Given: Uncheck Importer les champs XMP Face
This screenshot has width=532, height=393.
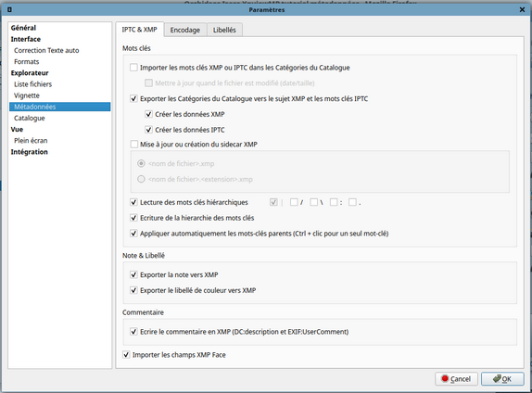Looking at the screenshot, I should [126, 355].
